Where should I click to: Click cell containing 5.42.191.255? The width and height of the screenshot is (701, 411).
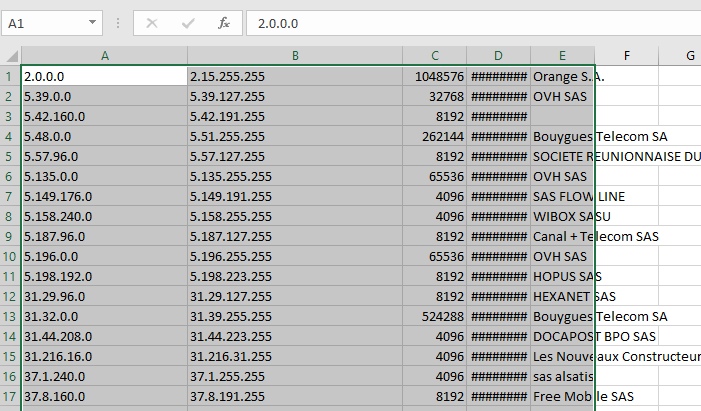pyautogui.click(x=295, y=116)
